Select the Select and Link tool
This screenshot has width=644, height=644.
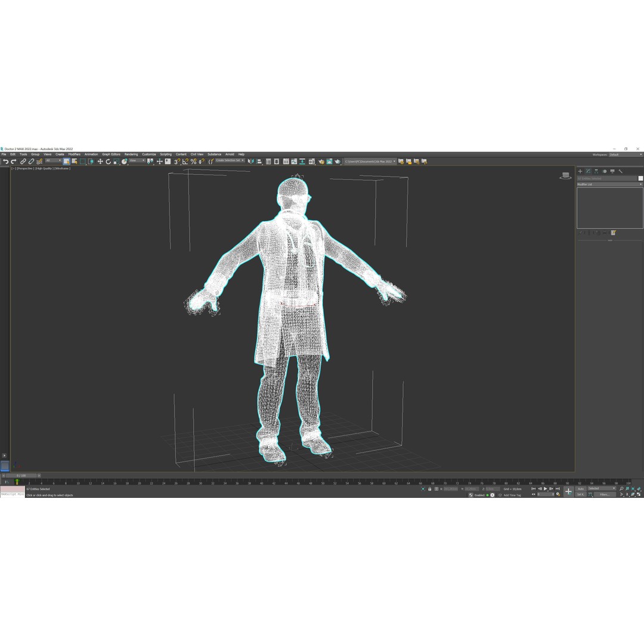click(23, 162)
